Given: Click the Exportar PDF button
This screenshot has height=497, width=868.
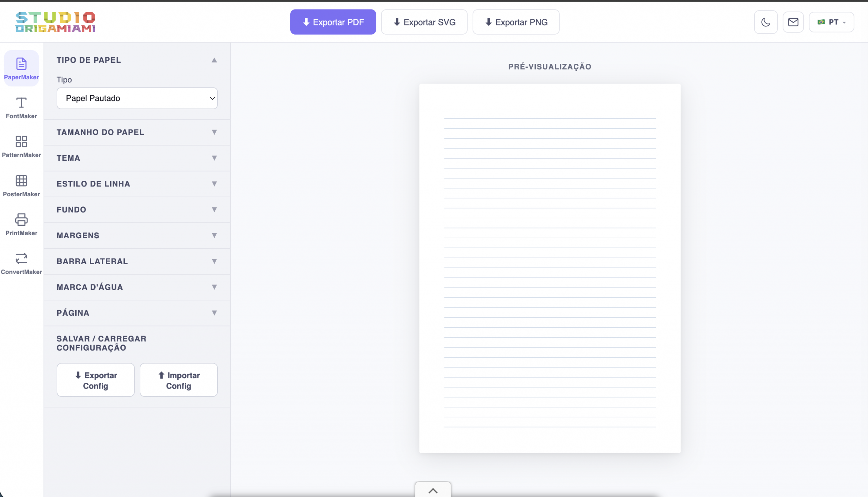Looking at the screenshot, I should (x=333, y=22).
